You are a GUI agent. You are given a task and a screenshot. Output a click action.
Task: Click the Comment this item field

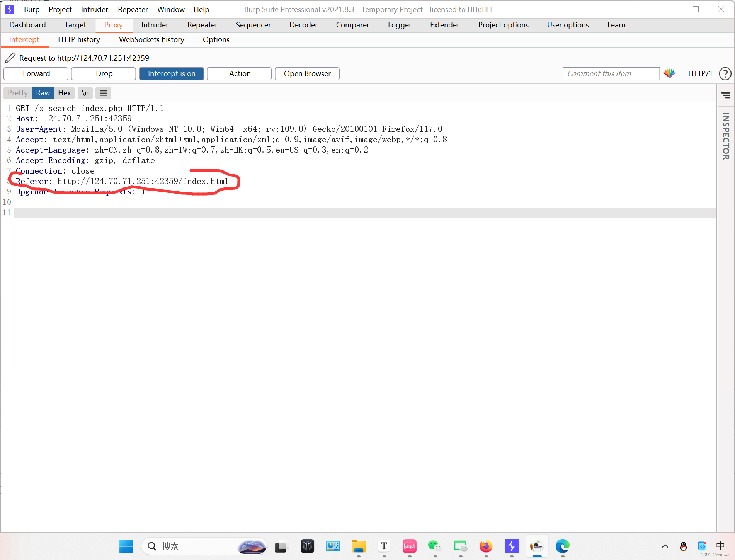pyautogui.click(x=611, y=73)
